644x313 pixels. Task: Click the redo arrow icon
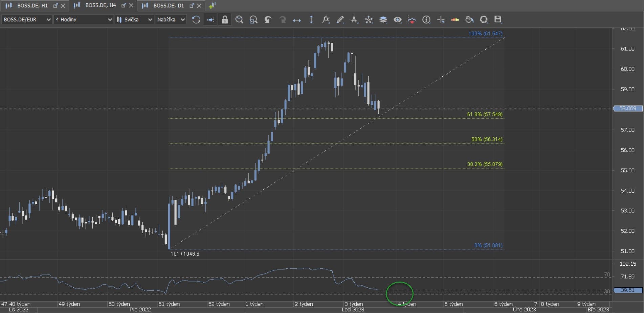[282, 20]
